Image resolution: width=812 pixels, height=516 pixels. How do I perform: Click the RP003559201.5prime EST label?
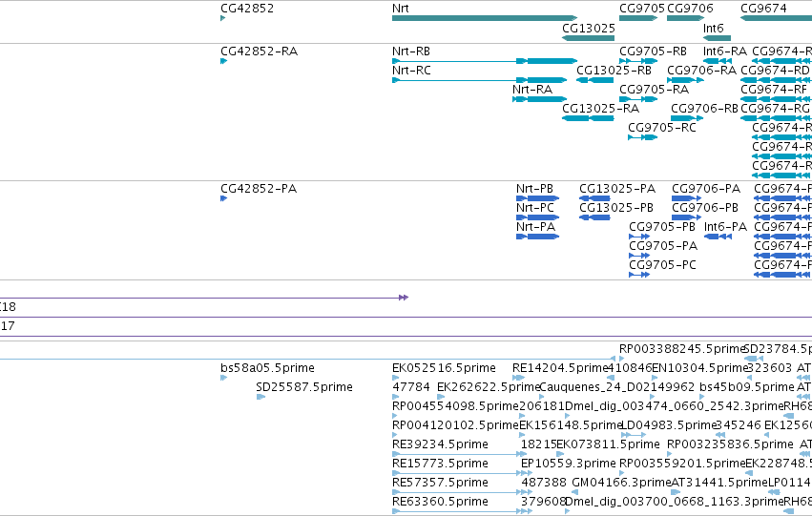click(682, 464)
